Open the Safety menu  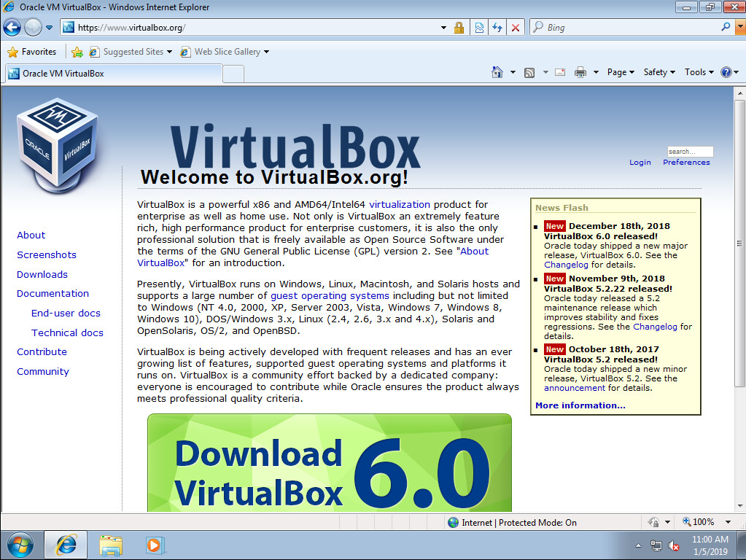[659, 72]
